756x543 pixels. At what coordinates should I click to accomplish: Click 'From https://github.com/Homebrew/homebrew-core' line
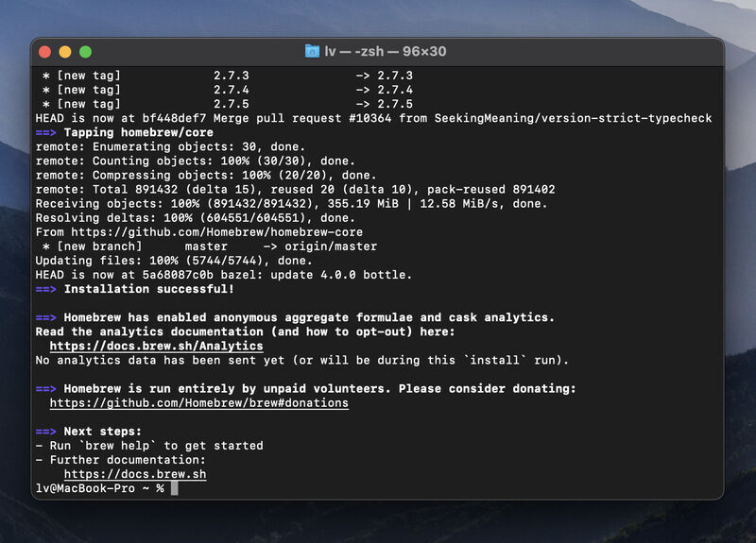tap(199, 232)
